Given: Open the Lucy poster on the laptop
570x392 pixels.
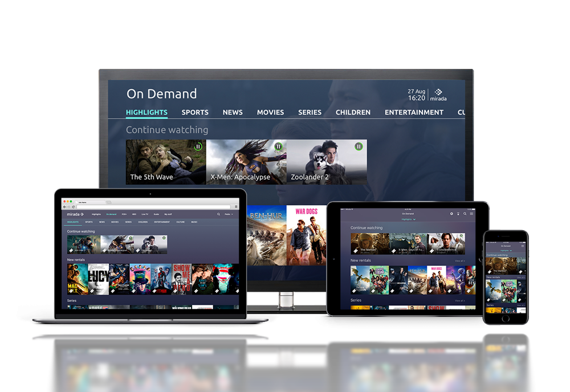Looking at the screenshot, I should (98, 279).
